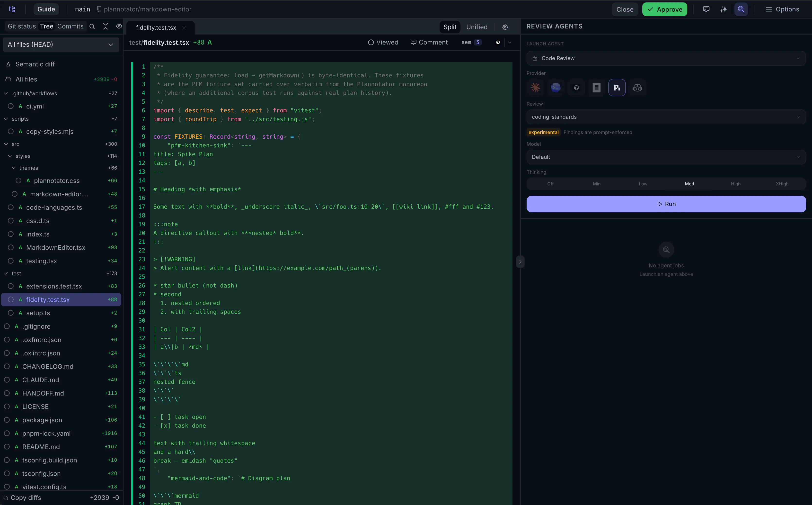Toggle viewed circle for LICENSE

pos(7,406)
